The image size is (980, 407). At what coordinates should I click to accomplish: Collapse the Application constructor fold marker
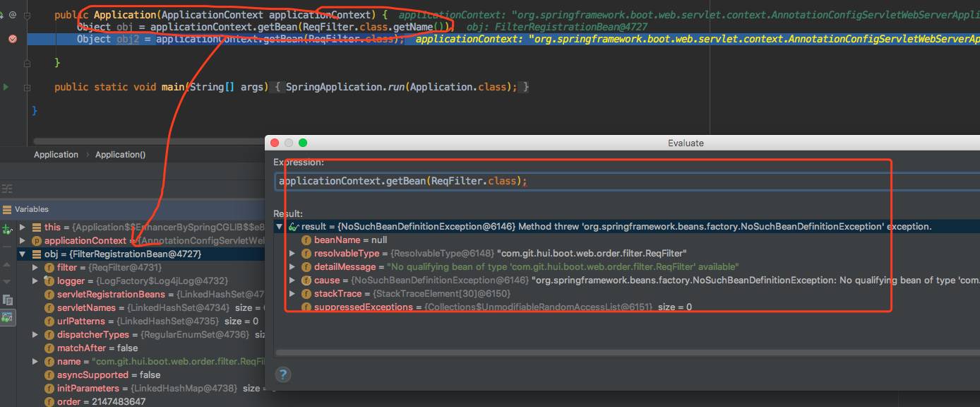click(x=27, y=15)
